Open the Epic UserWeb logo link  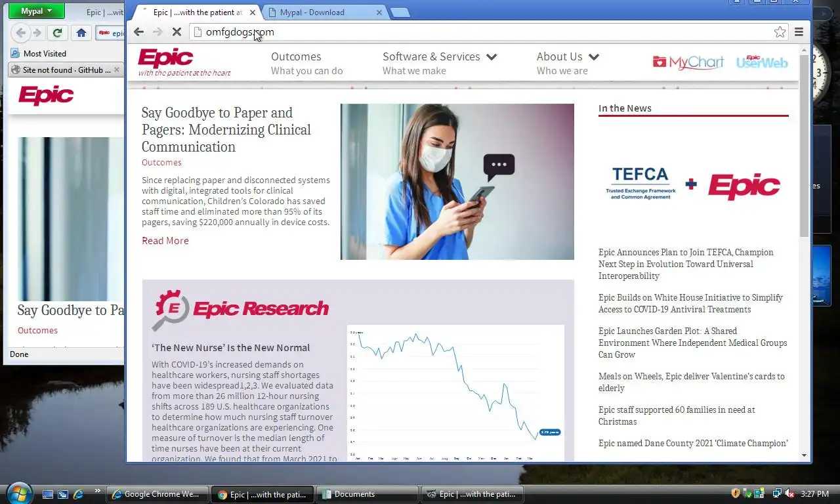[x=762, y=62]
